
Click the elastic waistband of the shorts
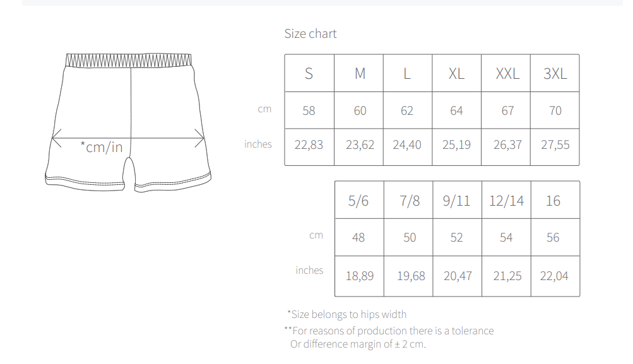pyautogui.click(x=129, y=60)
